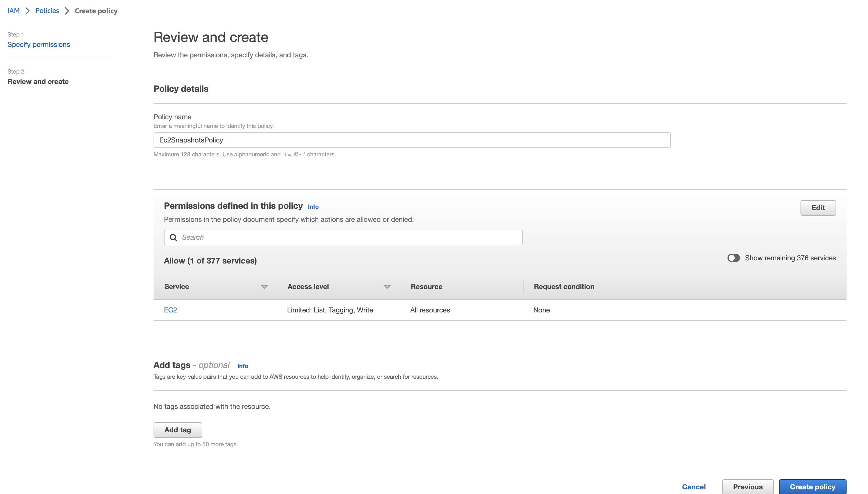Click Info next to Permissions defined in this policy
The height and width of the screenshot is (494, 868).
[313, 207]
